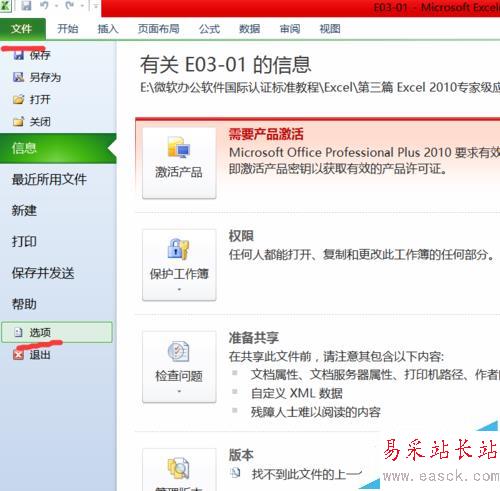500x491 pixels.
Task: Switch to the 页面布局 ribbon tab
Action: click(159, 29)
